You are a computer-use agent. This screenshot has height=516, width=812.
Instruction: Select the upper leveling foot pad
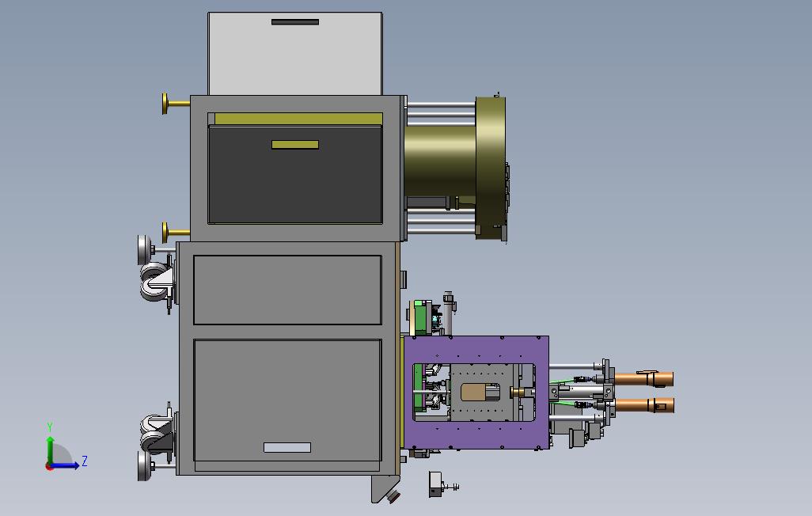[x=143, y=250]
